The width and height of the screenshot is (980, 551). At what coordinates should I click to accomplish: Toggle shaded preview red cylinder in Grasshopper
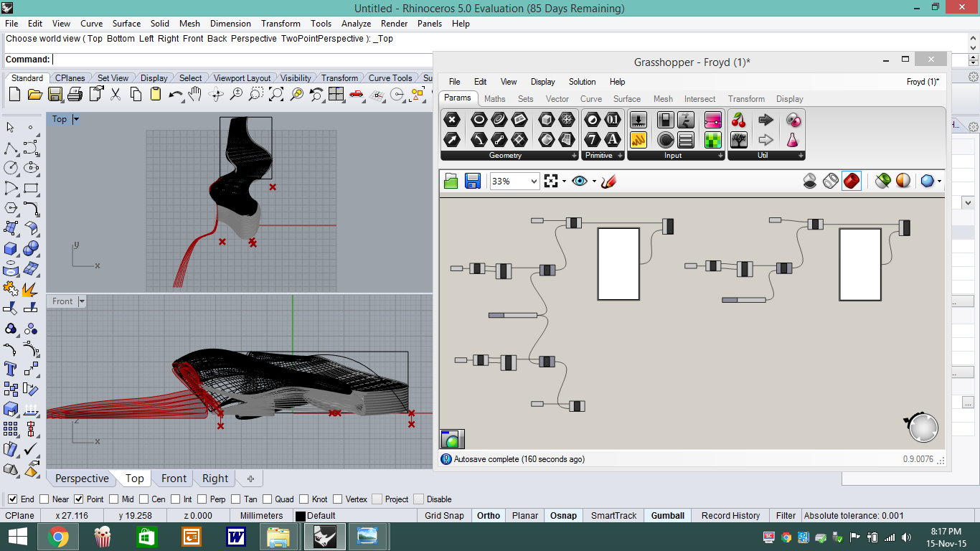pyautogui.click(x=852, y=182)
